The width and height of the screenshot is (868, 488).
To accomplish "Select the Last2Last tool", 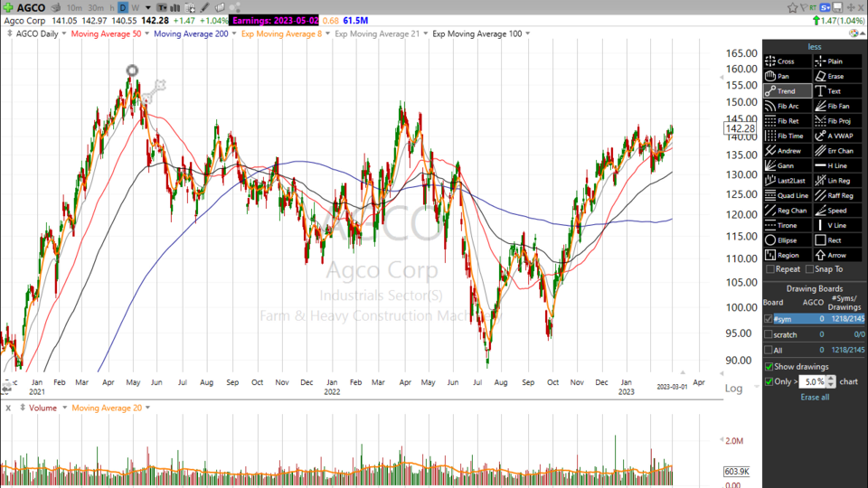I will coord(788,181).
